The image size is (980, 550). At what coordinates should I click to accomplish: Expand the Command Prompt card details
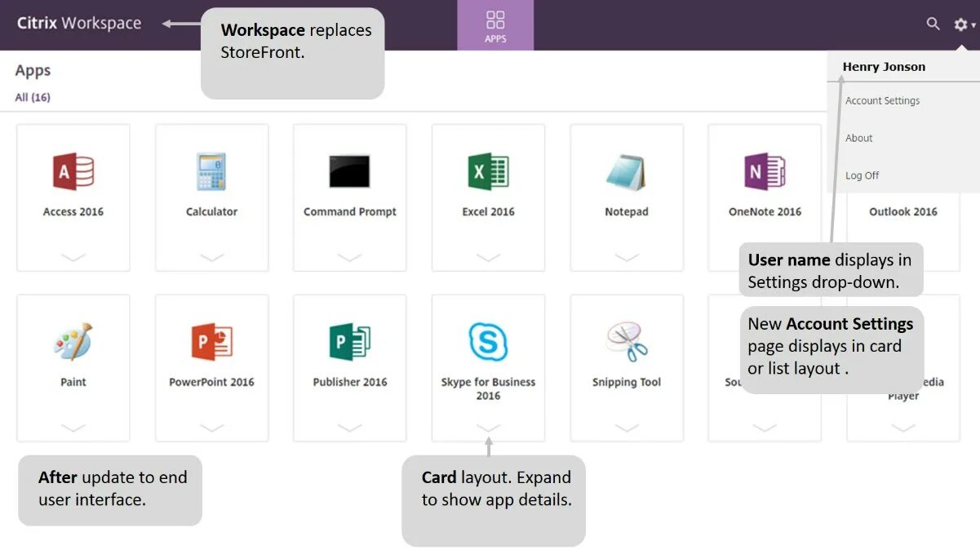(349, 257)
